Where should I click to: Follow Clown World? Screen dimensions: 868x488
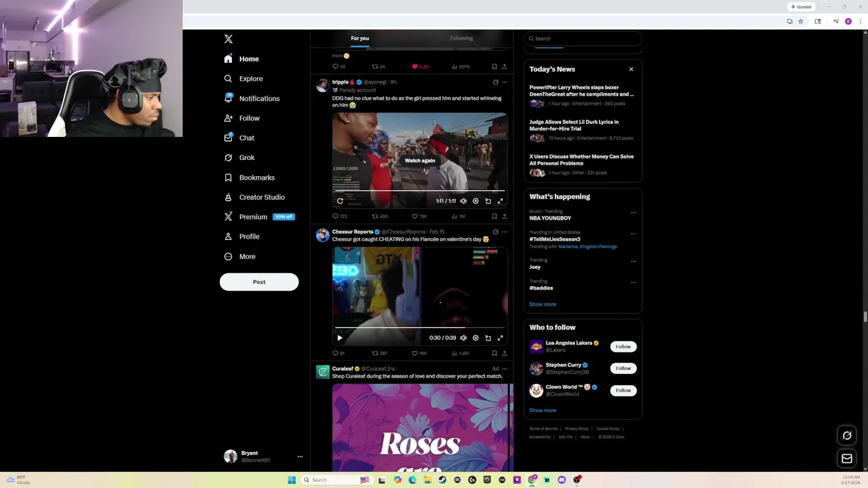623,390
